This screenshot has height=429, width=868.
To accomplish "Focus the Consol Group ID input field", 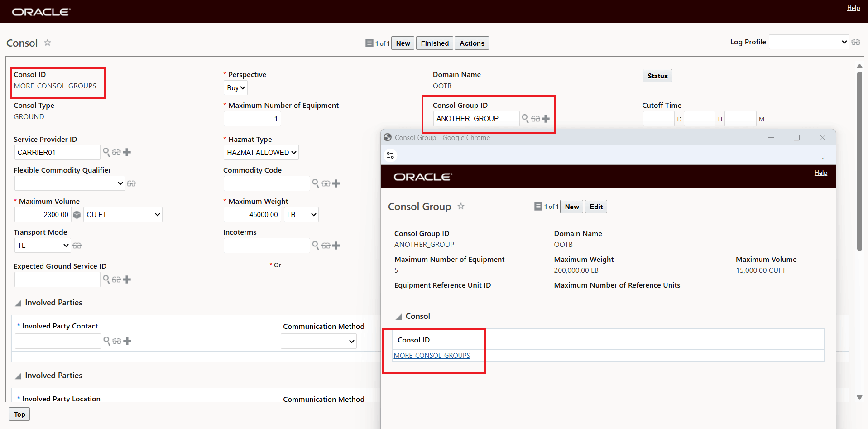I will (476, 119).
